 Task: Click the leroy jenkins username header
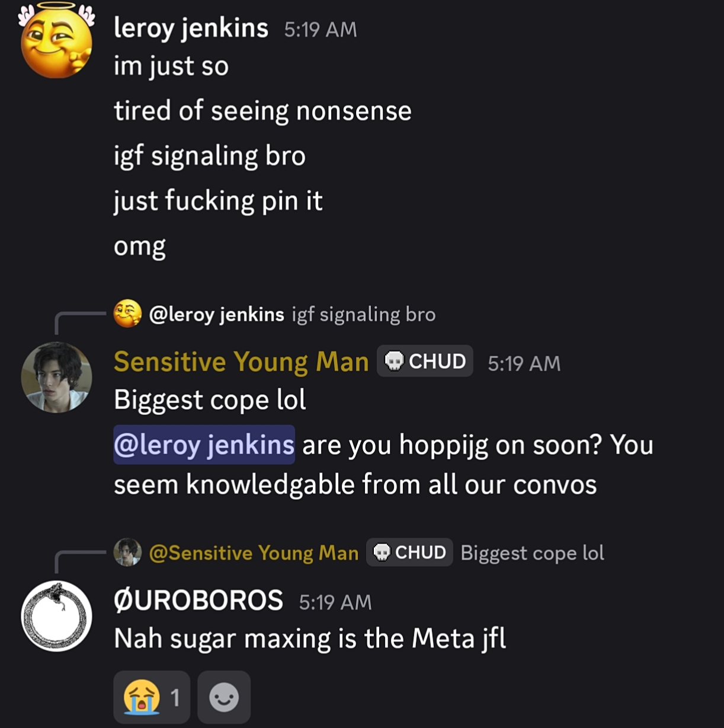191,28
